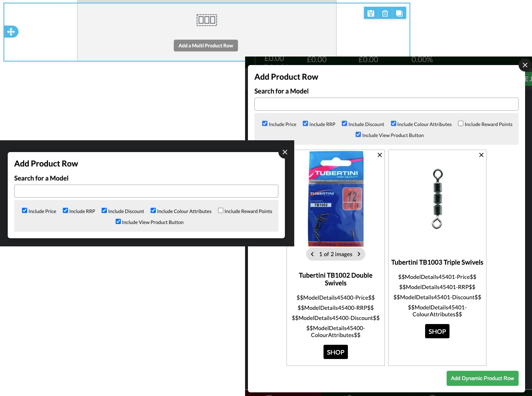Click the blue move handle icon
The image size is (532, 396).
(11, 32)
